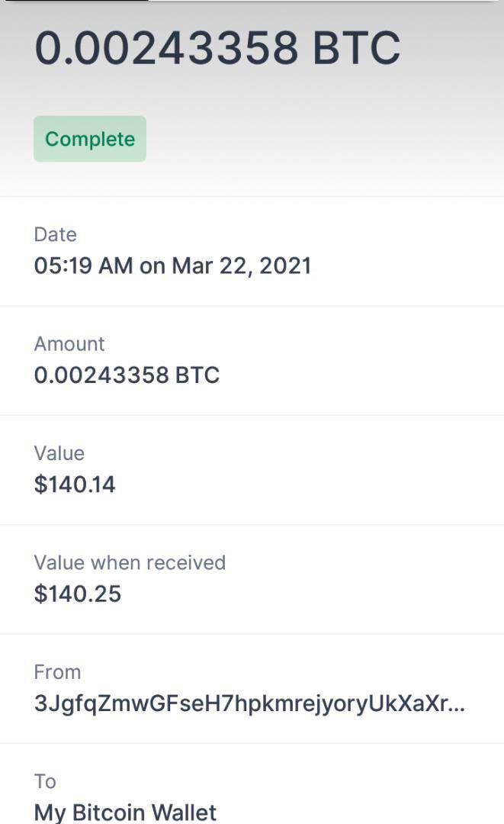Select the Date field label
The height and width of the screenshot is (824, 504).
pyautogui.click(x=56, y=234)
